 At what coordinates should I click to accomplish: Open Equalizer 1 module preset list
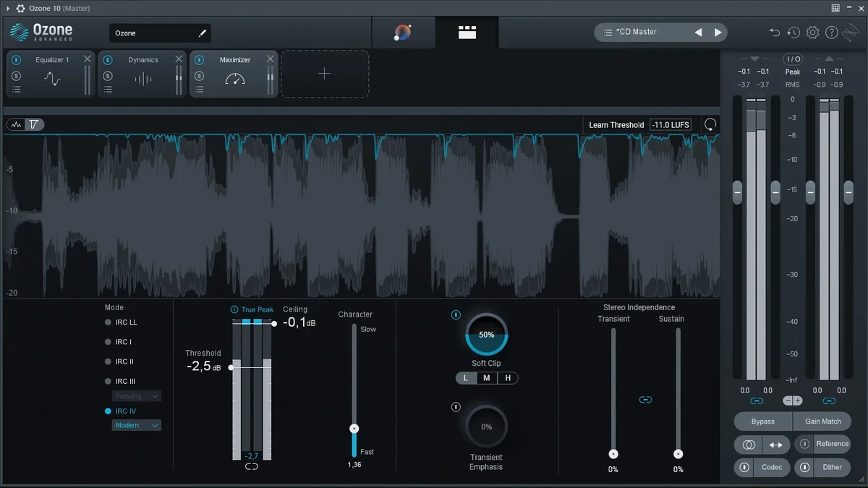coord(17,90)
